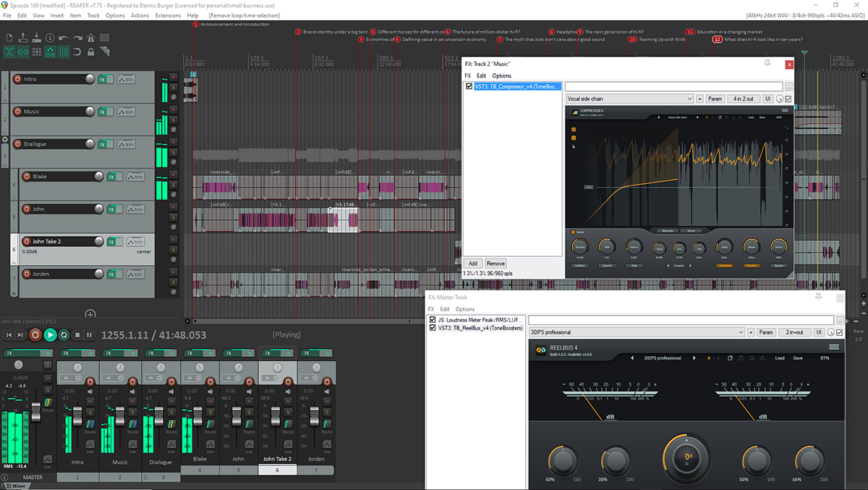Screen dimensions: 868x490
Task: Toggle transport repeat loop button
Action: pyautogui.click(x=64, y=335)
